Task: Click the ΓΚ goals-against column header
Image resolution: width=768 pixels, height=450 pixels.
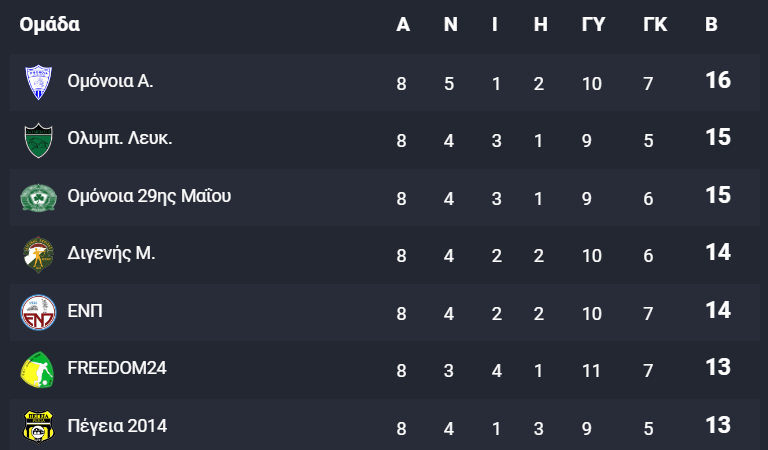Action: click(x=655, y=24)
